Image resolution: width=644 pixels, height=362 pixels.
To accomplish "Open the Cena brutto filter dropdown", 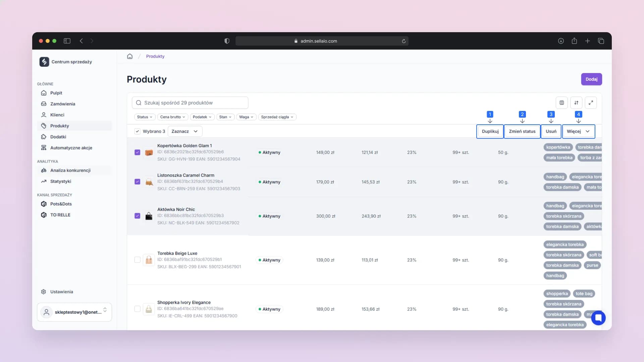I will (x=172, y=117).
